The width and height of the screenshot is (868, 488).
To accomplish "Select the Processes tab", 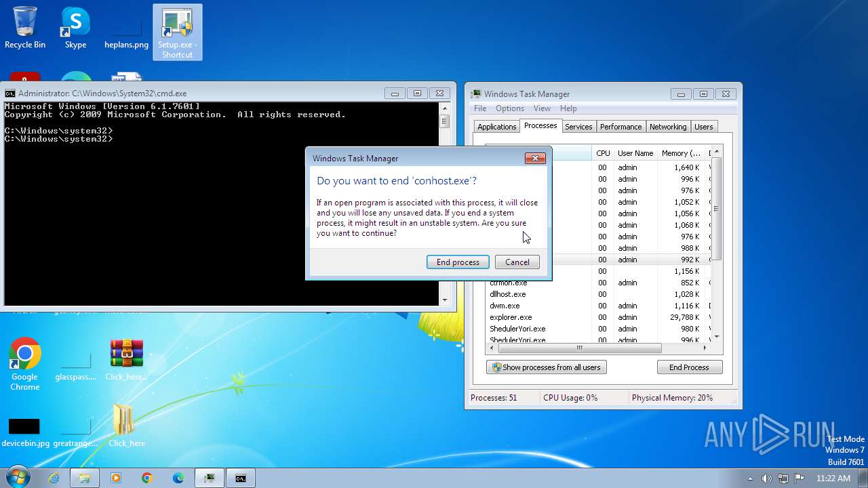I will (540, 125).
